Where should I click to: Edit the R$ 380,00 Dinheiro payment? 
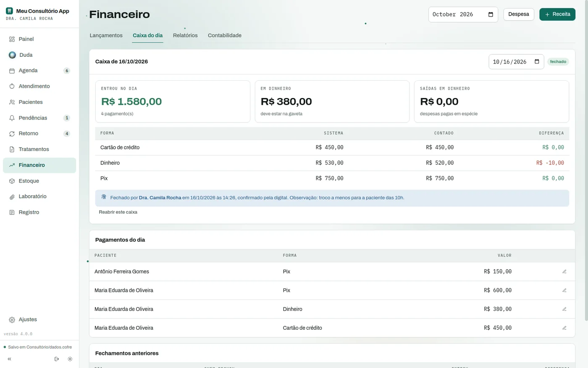click(564, 309)
